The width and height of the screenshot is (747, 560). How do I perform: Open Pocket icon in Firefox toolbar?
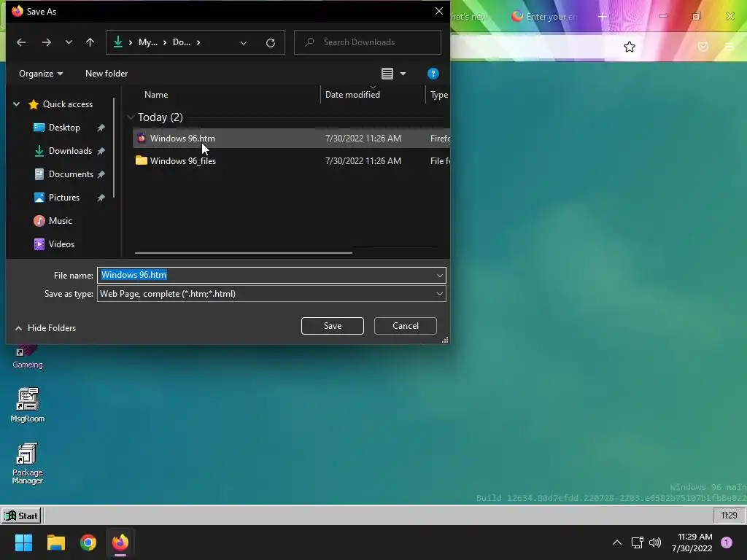click(703, 47)
